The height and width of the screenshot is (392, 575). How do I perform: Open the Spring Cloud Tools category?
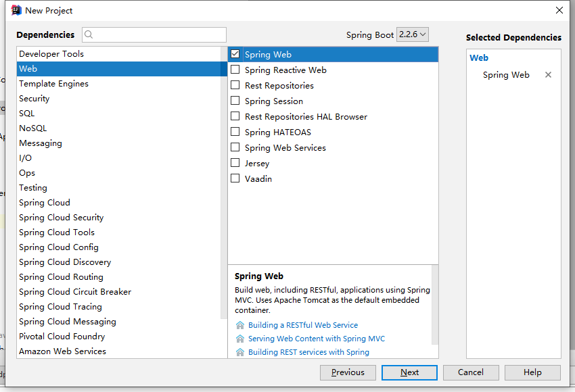click(x=119, y=232)
